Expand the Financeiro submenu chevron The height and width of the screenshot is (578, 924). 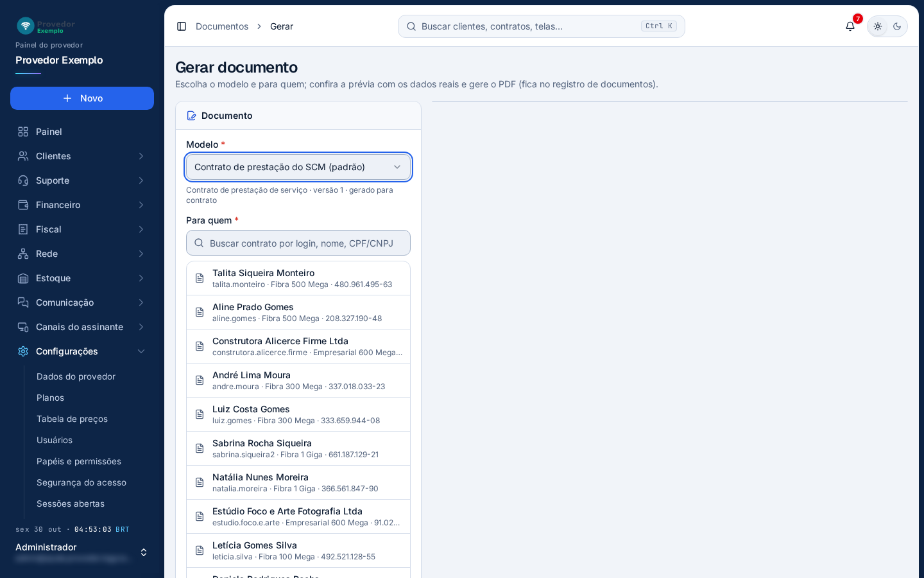click(x=141, y=205)
